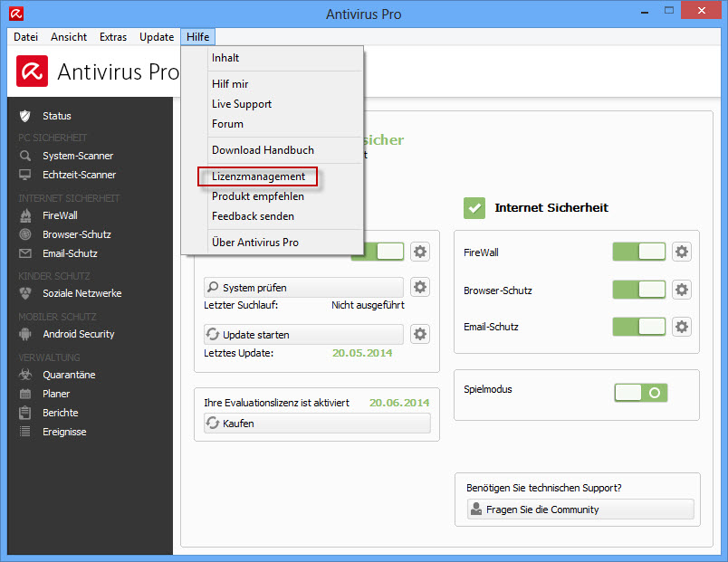Select Lizenzmanagement from the Hilfe menu
The width and height of the screenshot is (728, 562).
click(257, 176)
